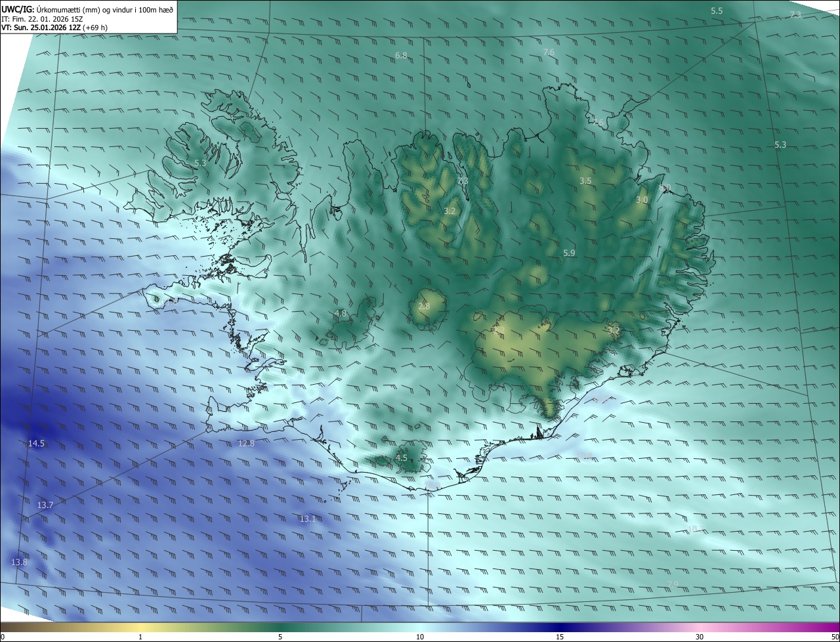Select the 'IT: Fim. 22. 01. 2026 15Z' line
This screenshot has height=642, width=840.
click(41, 19)
